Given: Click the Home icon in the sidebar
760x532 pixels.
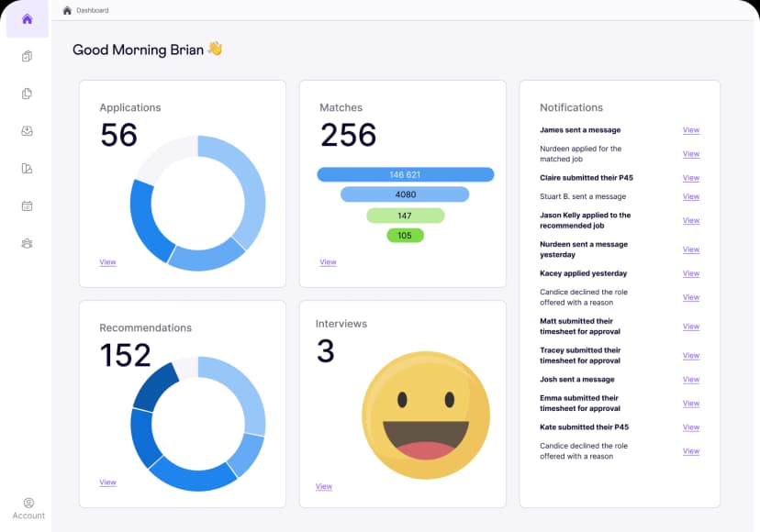Looking at the screenshot, I should (28, 19).
